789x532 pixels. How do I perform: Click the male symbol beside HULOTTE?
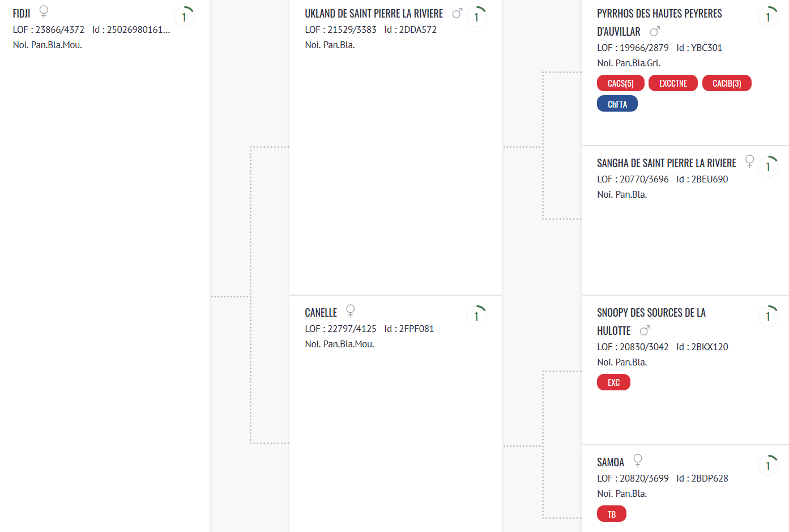645,330
